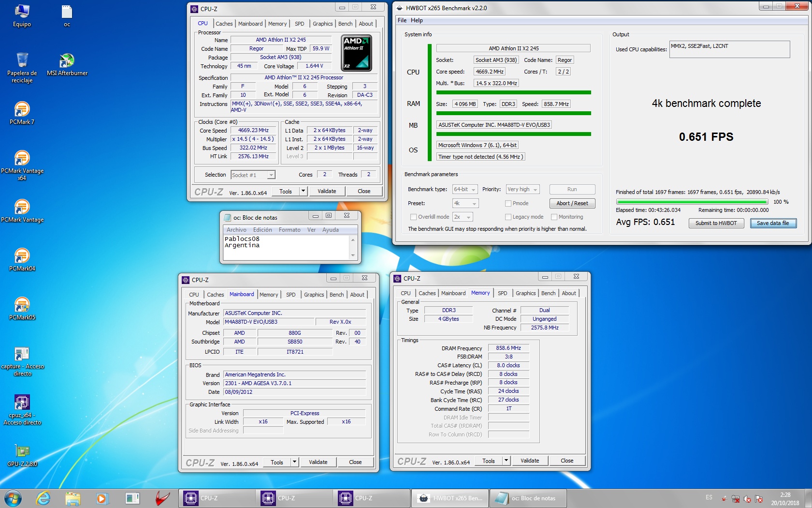This screenshot has height=508, width=812.
Task: Open Windows Media Player from taskbar
Action: pos(102,498)
